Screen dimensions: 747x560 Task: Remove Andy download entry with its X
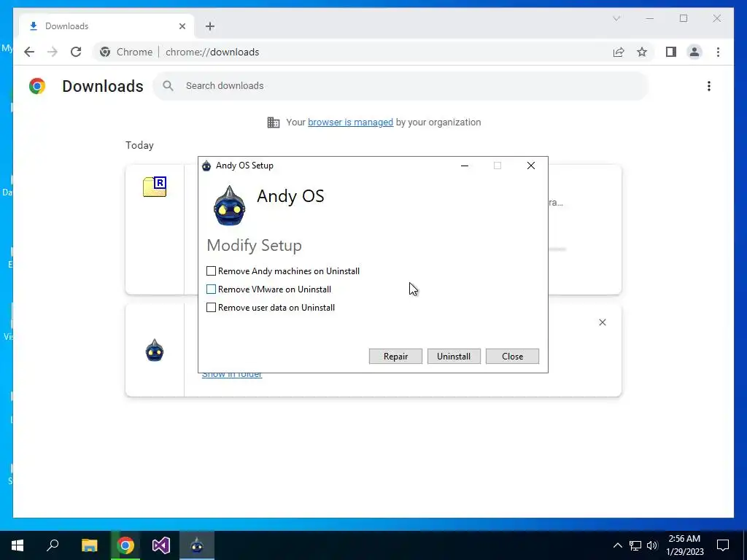tap(602, 322)
